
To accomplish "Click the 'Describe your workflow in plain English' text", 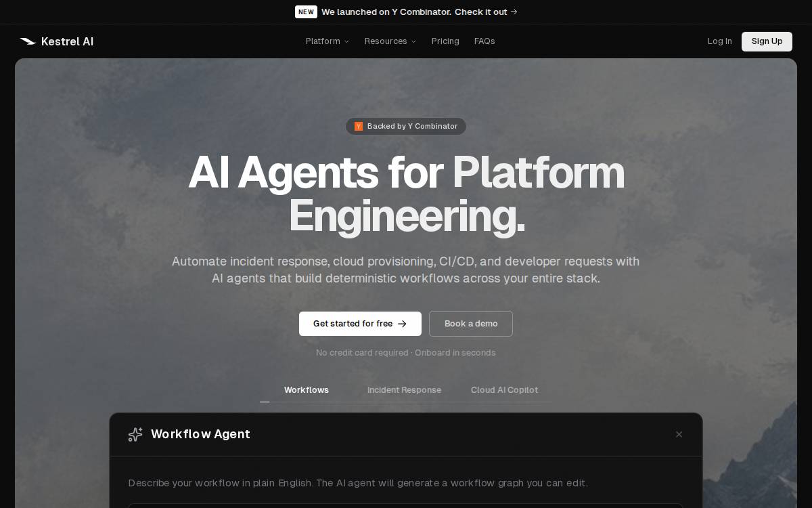I will pyautogui.click(x=358, y=483).
